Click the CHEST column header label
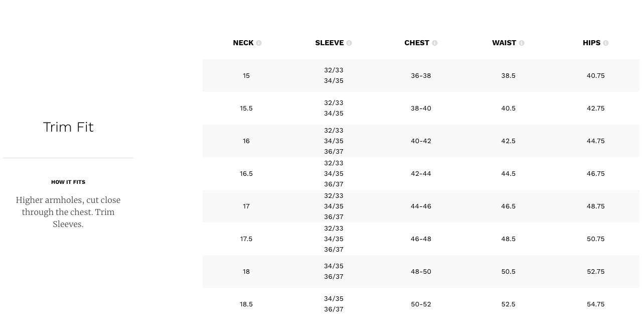 click(x=417, y=43)
